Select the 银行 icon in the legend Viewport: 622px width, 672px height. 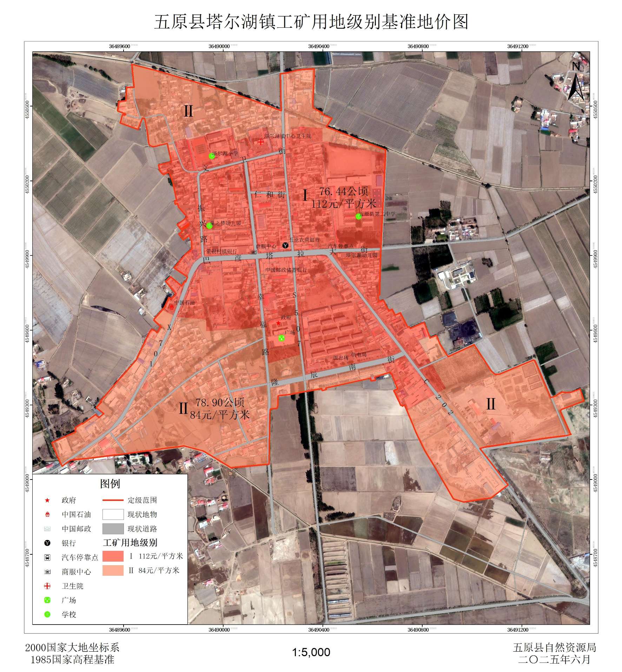pyautogui.click(x=47, y=543)
